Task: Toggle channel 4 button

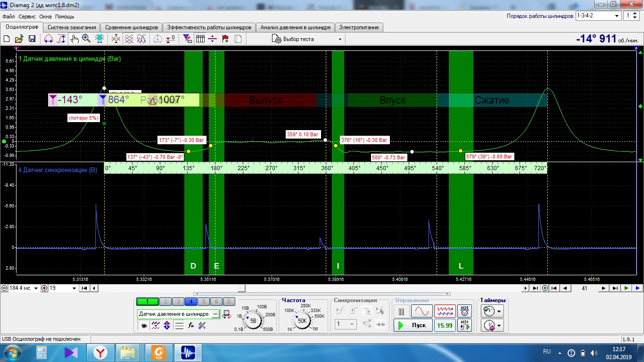Action: 190,302
